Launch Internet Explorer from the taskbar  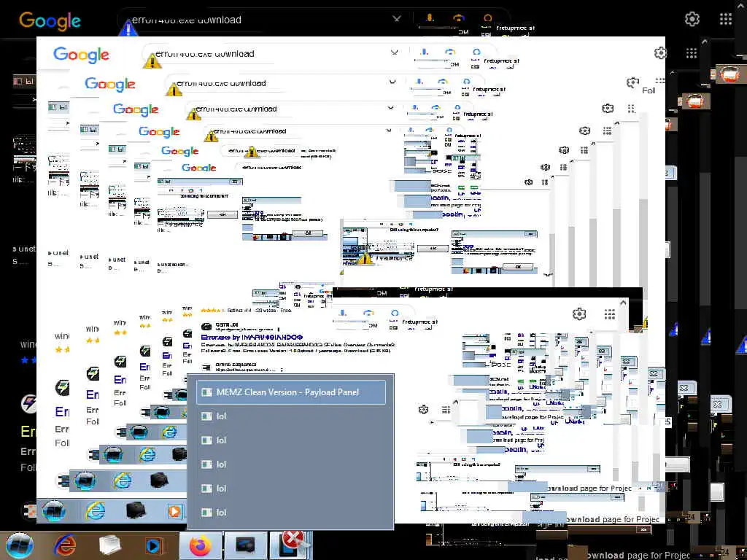pyautogui.click(x=65, y=545)
